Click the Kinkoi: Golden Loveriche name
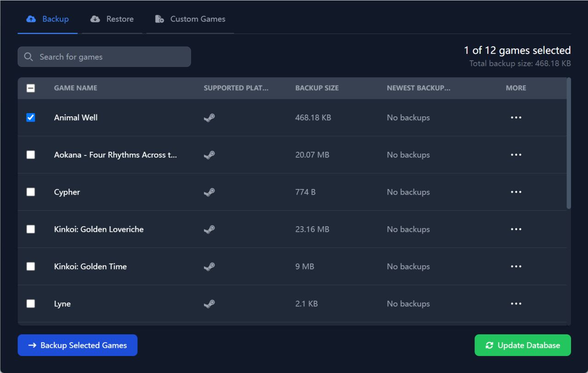The height and width of the screenshot is (373, 588). [99, 230]
